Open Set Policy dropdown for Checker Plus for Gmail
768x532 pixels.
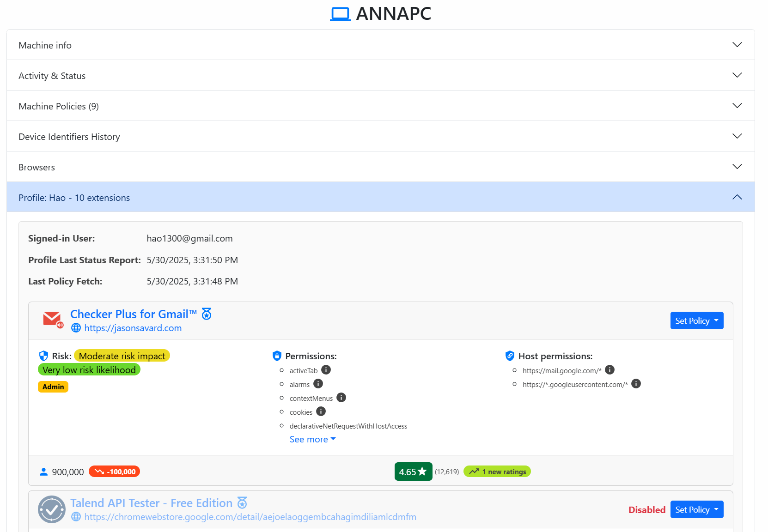[697, 320]
